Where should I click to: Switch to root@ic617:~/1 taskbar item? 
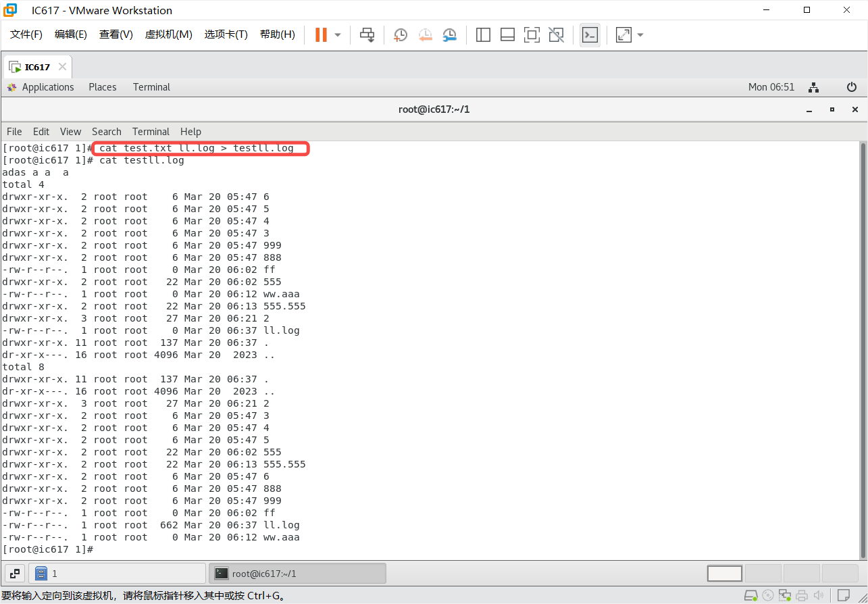tap(297, 574)
